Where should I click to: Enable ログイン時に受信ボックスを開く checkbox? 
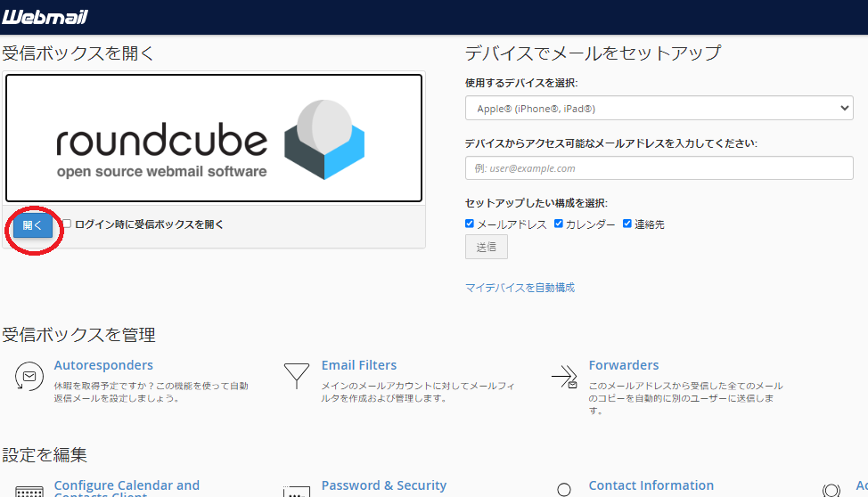[x=67, y=224]
